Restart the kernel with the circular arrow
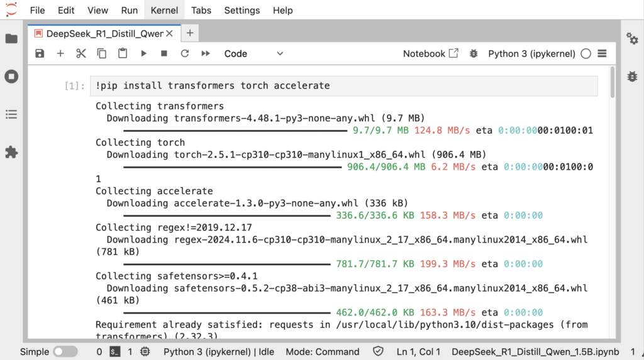This screenshot has width=644, height=360. (185, 53)
